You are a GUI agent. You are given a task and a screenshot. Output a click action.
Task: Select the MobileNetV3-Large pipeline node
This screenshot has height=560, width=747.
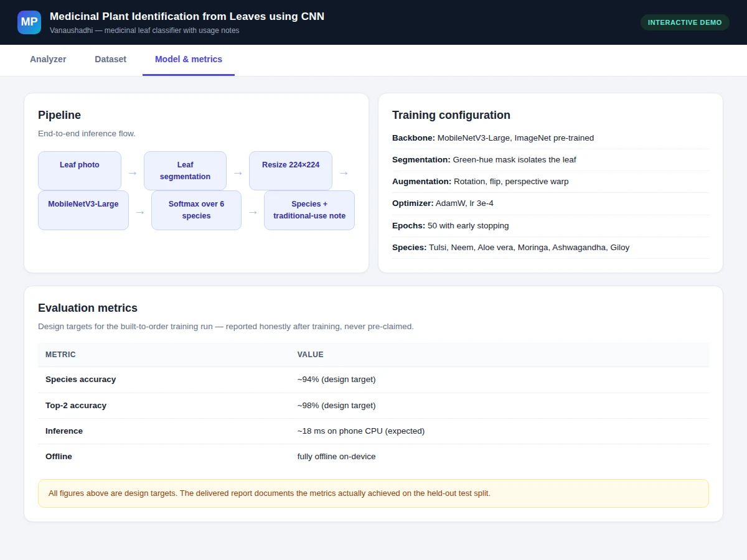(x=83, y=210)
